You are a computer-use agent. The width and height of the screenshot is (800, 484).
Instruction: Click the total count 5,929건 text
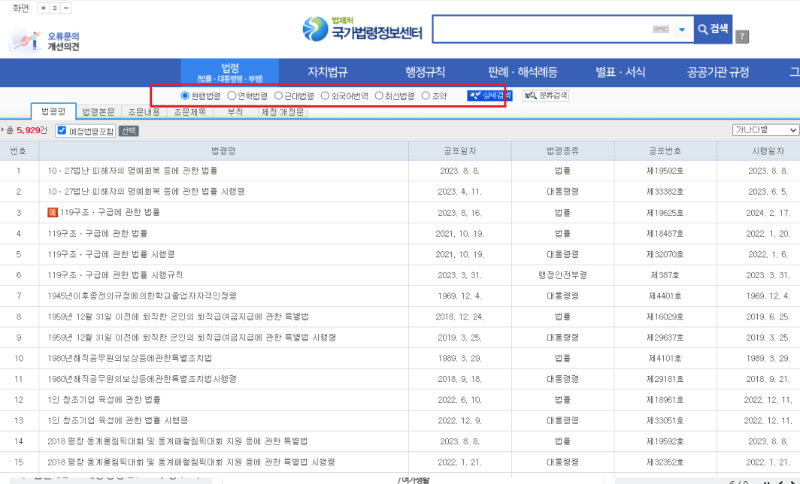click(x=28, y=131)
